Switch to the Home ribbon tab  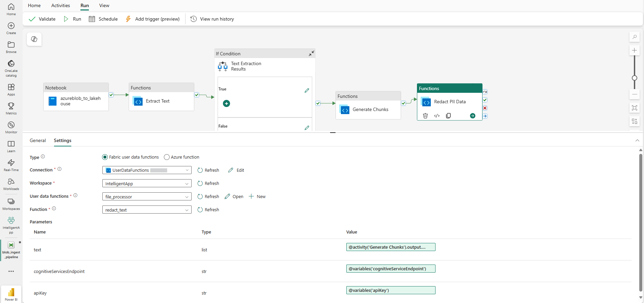tap(34, 5)
